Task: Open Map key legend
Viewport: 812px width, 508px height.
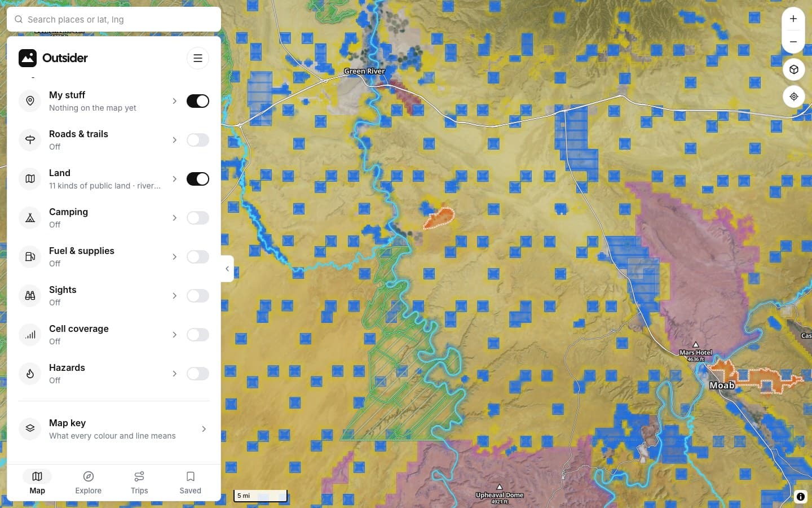Action: pyautogui.click(x=114, y=429)
